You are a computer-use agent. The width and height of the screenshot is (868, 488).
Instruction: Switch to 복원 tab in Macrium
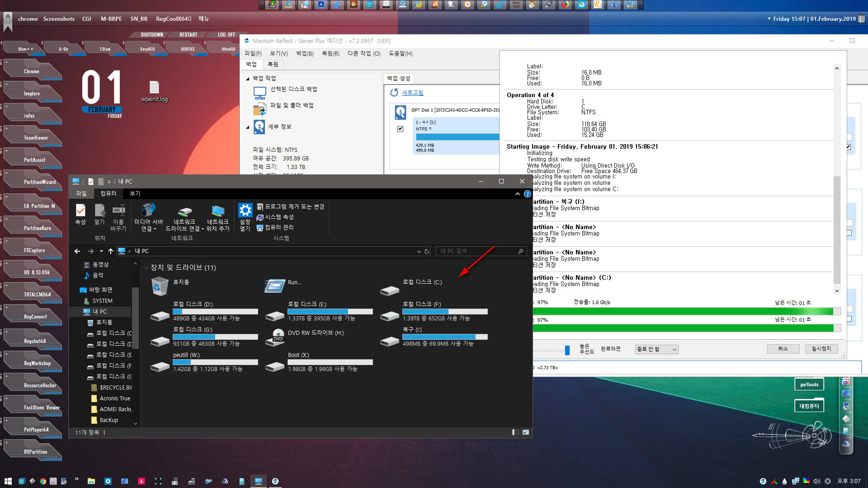tap(273, 64)
